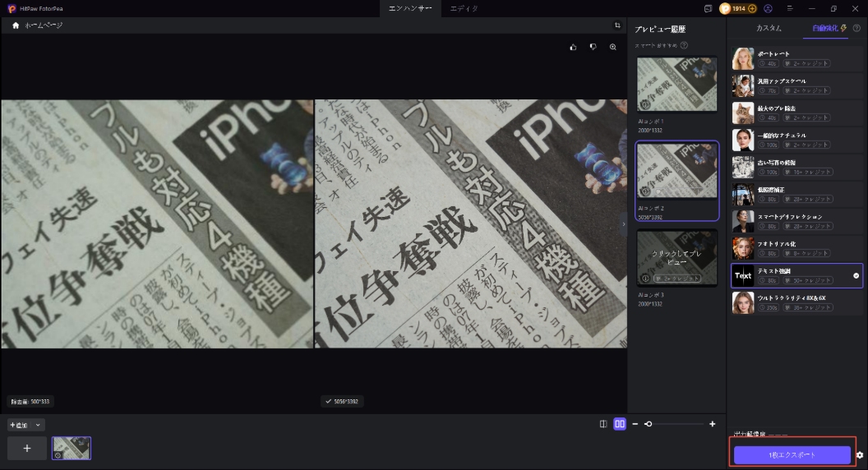Viewport: 868px width, 470px height.
Task: Open AIコンボ2 preview thumbnail
Action: point(676,171)
